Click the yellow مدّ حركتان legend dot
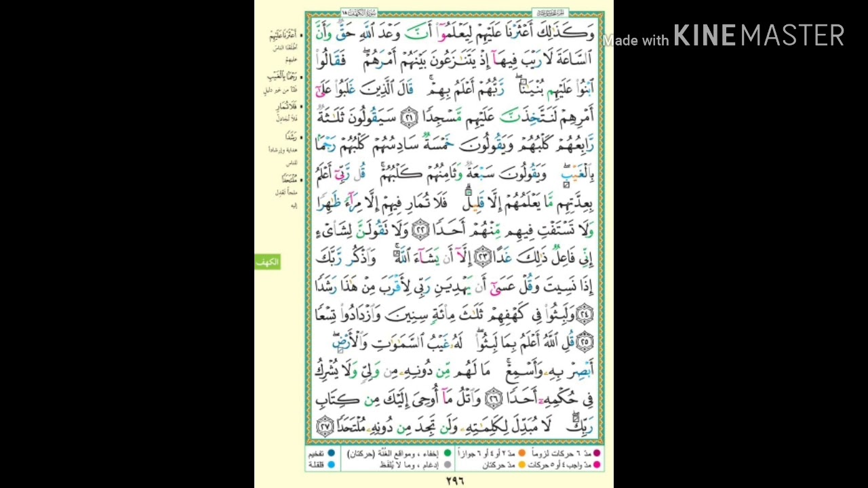Viewport: 868px width, 488px height. pos(521,465)
